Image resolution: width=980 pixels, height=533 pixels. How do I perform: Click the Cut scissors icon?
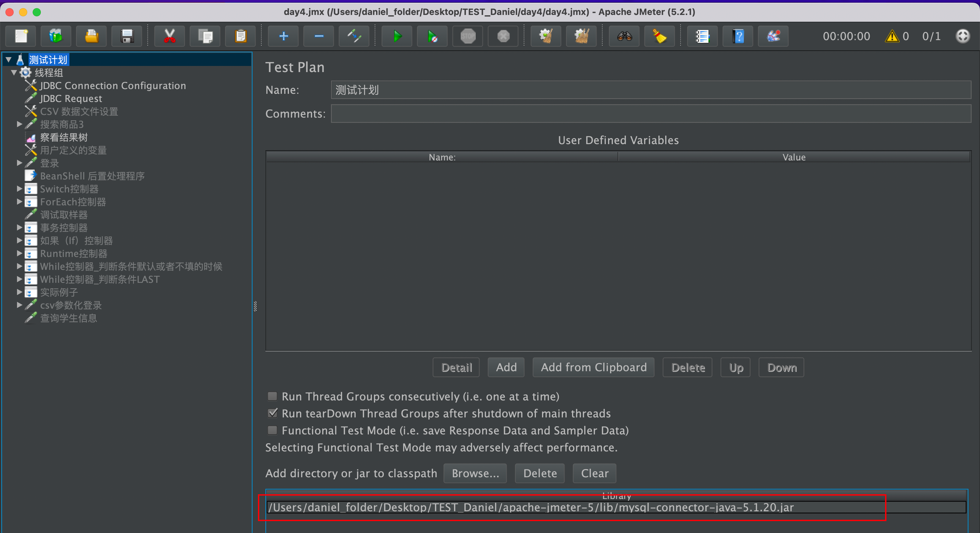click(x=170, y=36)
